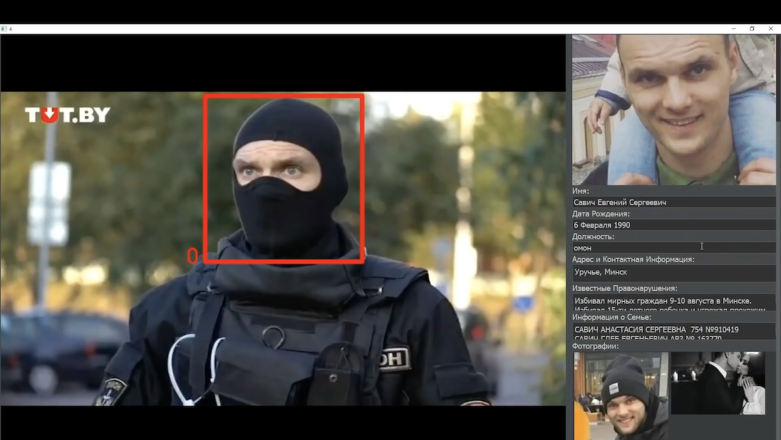Click the "Информация о Семье:" label

[x=612, y=317]
